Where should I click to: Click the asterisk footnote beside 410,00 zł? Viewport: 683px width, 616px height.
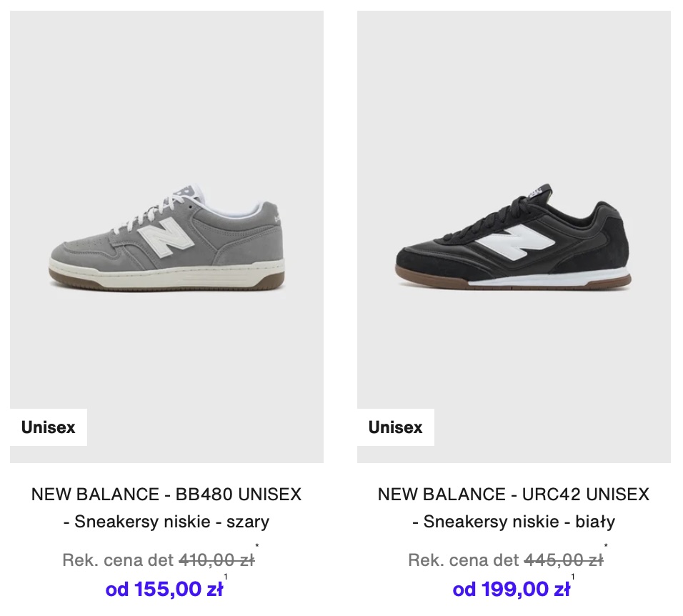[x=257, y=546]
